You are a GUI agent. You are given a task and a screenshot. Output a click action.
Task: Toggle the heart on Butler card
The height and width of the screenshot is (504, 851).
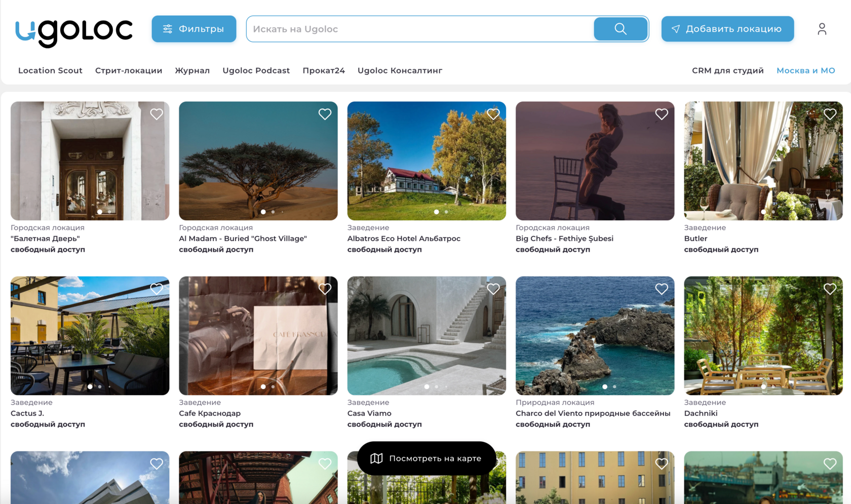click(830, 114)
